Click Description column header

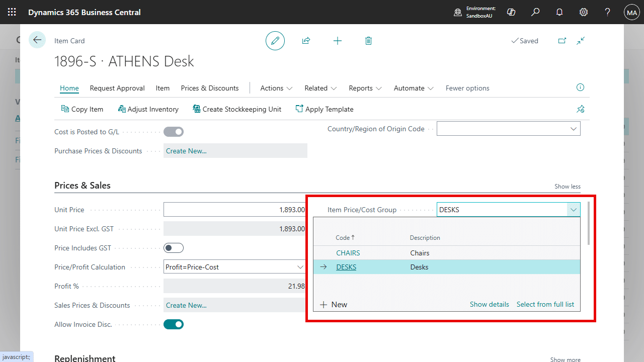click(425, 237)
